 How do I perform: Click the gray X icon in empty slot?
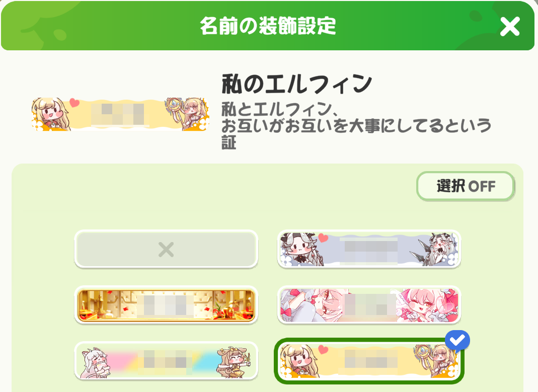pyautogui.click(x=166, y=249)
